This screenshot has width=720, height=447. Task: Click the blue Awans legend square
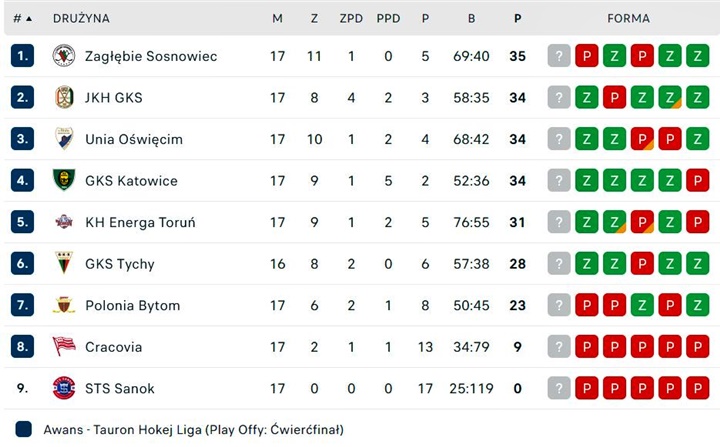[x=24, y=430]
